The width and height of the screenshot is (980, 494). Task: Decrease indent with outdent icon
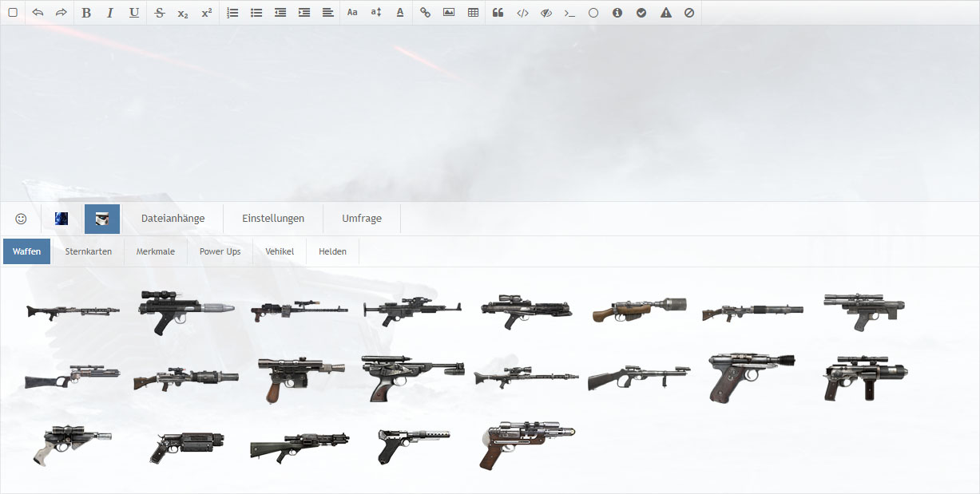tap(280, 13)
